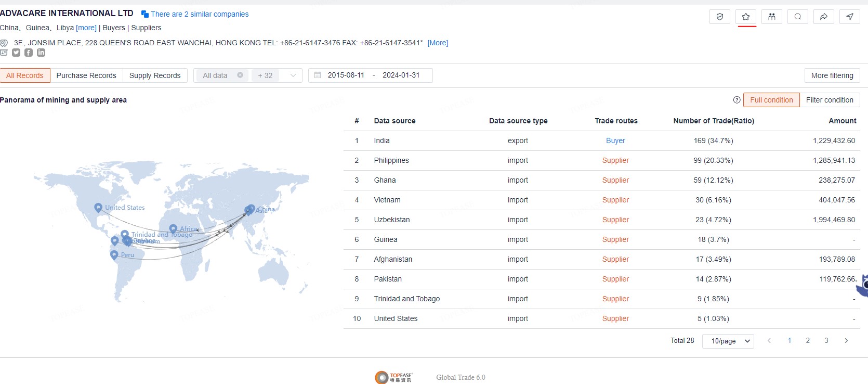Expand the +32 more data tags
This screenshot has height=384, width=868.
(265, 75)
